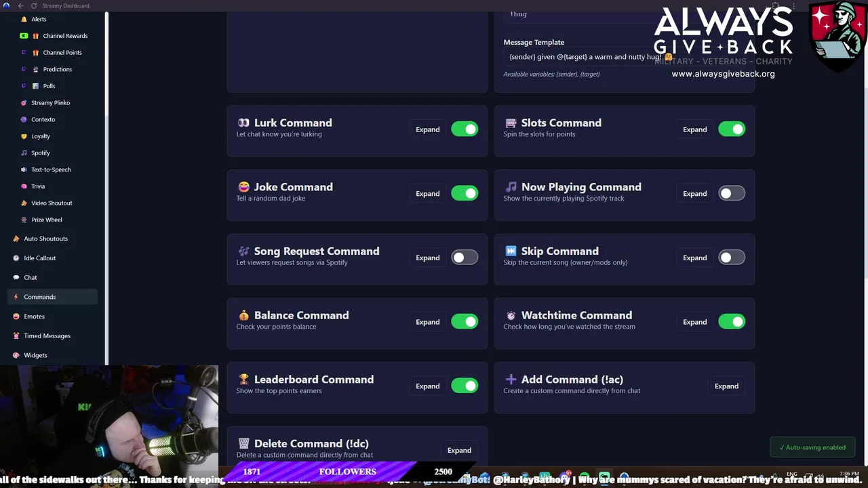Enable the Now Playing Command toggle
Screen dimensions: 868x488
coord(732,193)
